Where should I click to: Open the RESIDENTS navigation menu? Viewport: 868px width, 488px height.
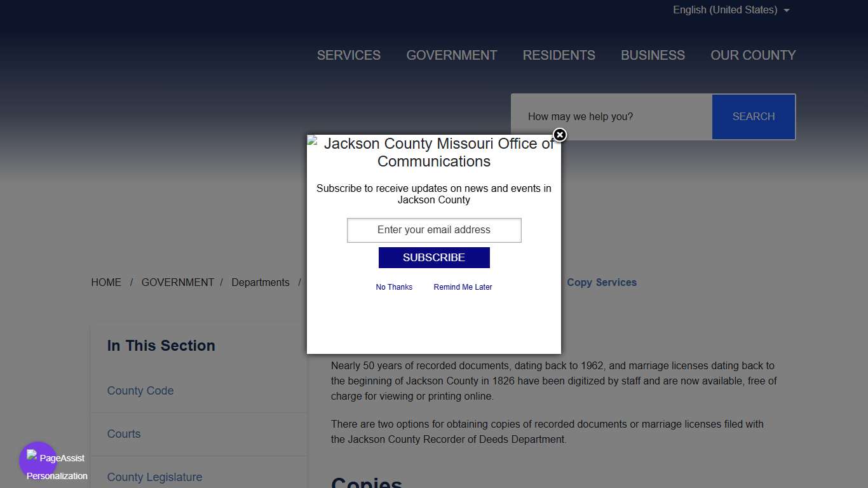tap(559, 55)
